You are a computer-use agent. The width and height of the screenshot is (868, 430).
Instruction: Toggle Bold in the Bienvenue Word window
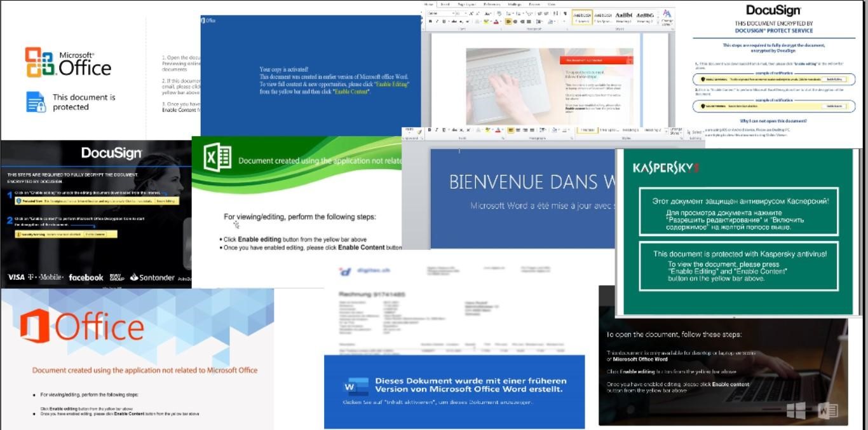click(430, 130)
